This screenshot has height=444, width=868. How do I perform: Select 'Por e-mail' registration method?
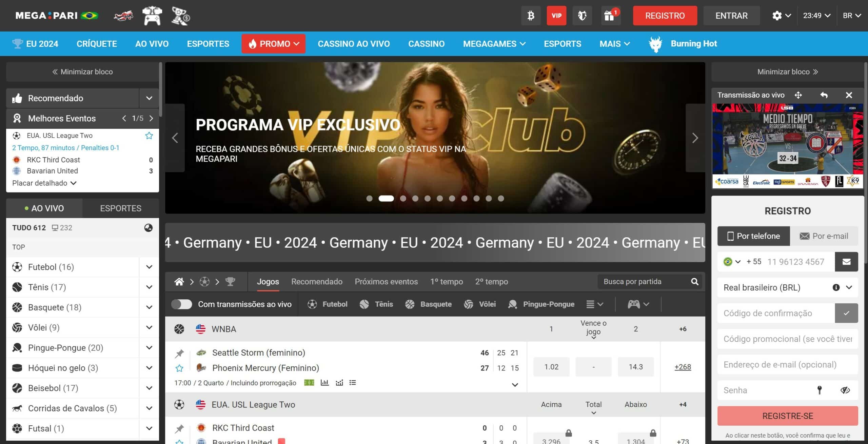click(824, 236)
